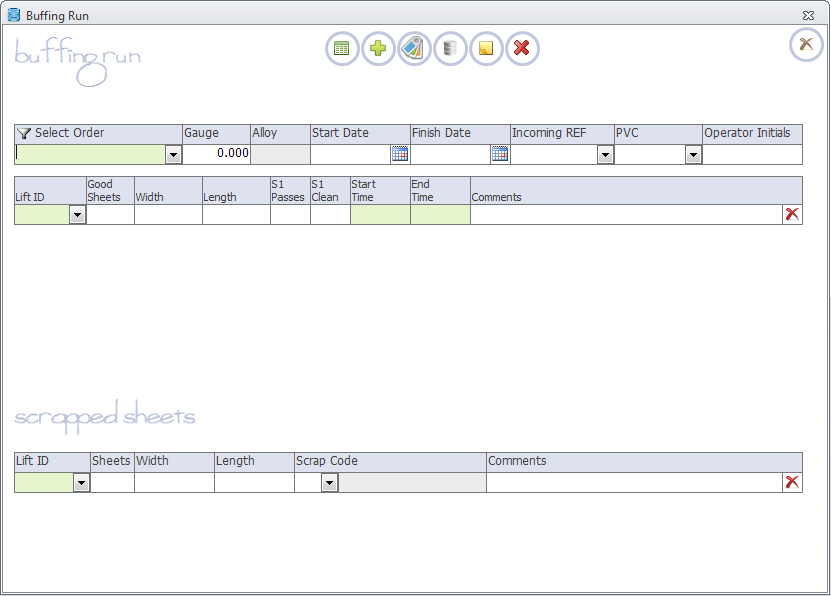Image resolution: width=831 pixels, height=596 pixels.
Task: Click the gray database toolbar icon
Action: point(450,49)
